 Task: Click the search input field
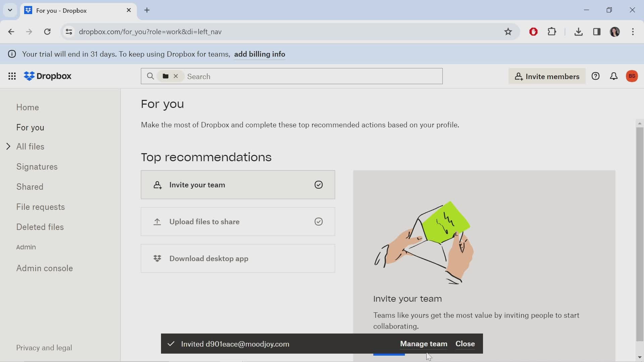click(x=292, y=76)
